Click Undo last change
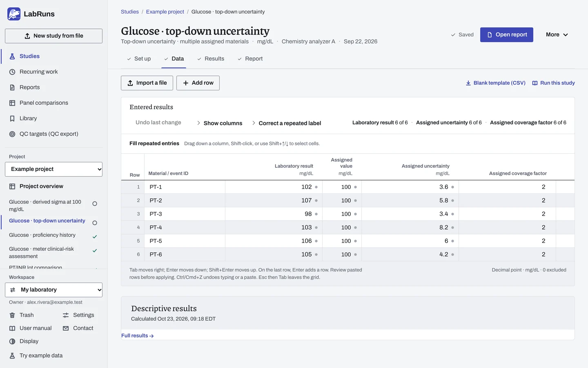The width and height of the screenshot is (588, 368). 158,123
